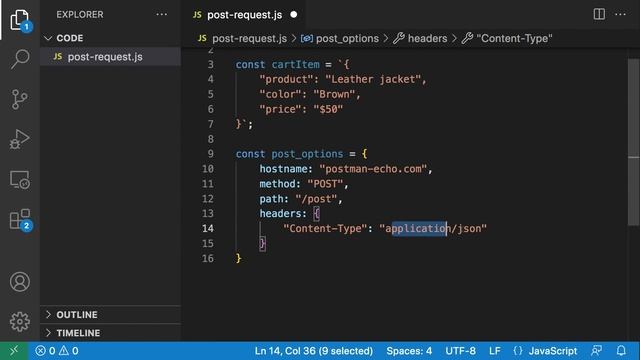Image resolution: width=640 pixels, height=360 pixels.
Task: Open the Manage gear icon
Action: coord(20,322)
